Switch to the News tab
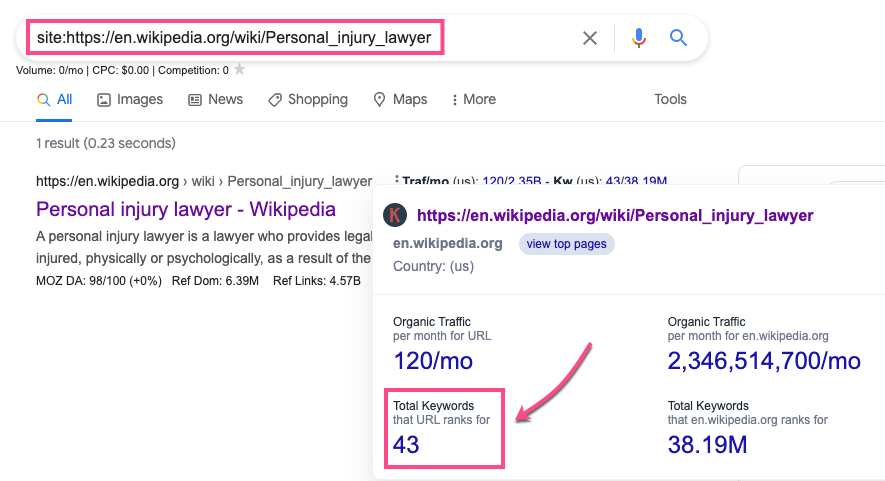The height and width of the screenshot is (481, 885). (x=216, y=99)
